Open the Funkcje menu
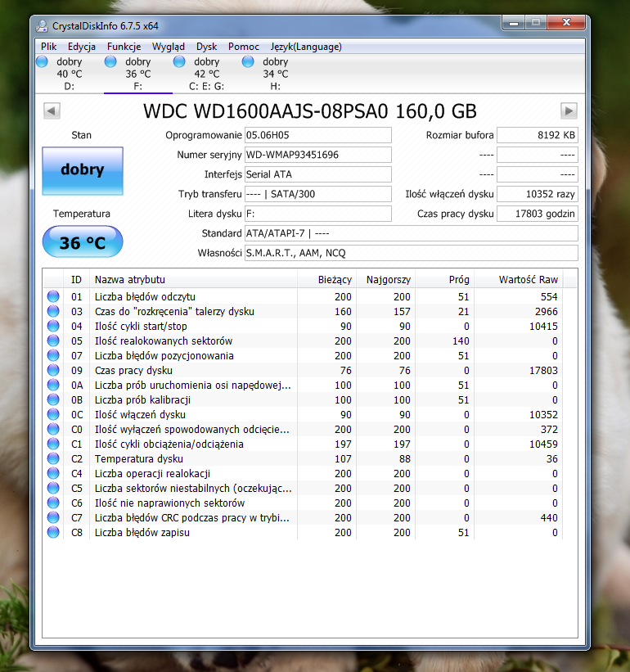 [124, 47]
